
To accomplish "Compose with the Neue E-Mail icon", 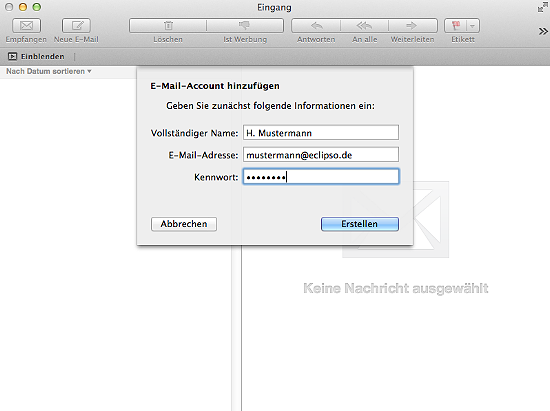I will click(76, 26).
